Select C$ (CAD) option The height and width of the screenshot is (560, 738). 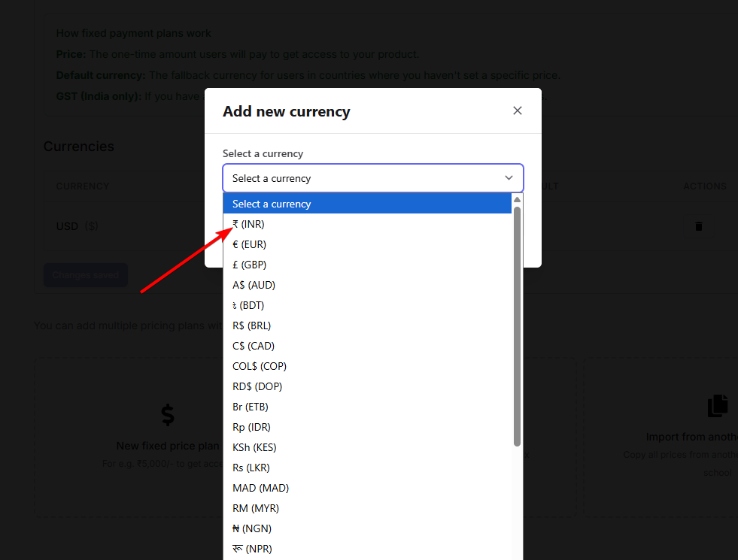click(254, 346)
